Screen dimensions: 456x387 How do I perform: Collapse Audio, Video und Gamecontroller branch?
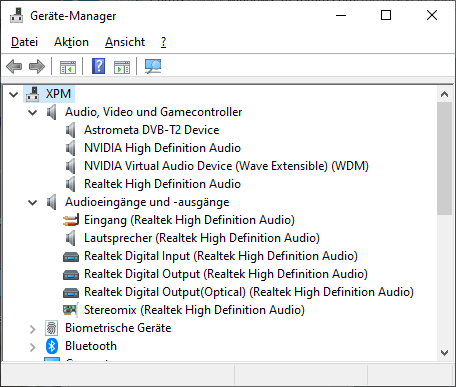32,112
